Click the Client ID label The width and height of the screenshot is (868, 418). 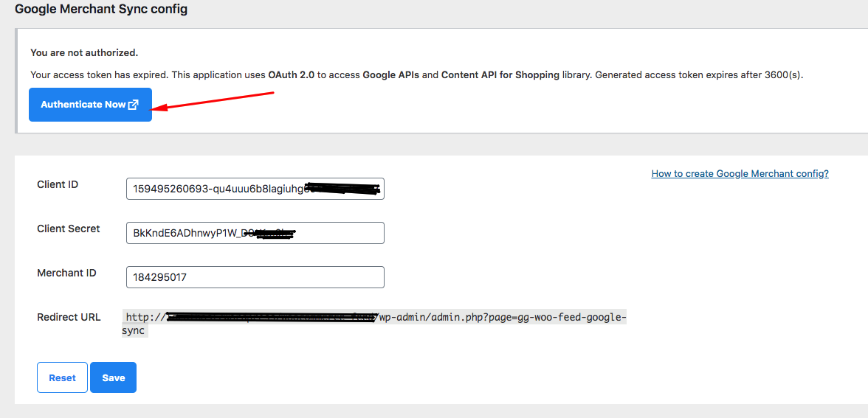(58, 184)
